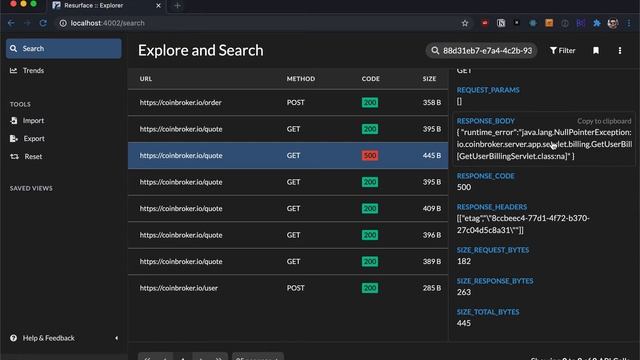Reload the page with browser refresh icon
Image resolution: width=640 pixels, height=360 pixels.
[x=43, y=23]
